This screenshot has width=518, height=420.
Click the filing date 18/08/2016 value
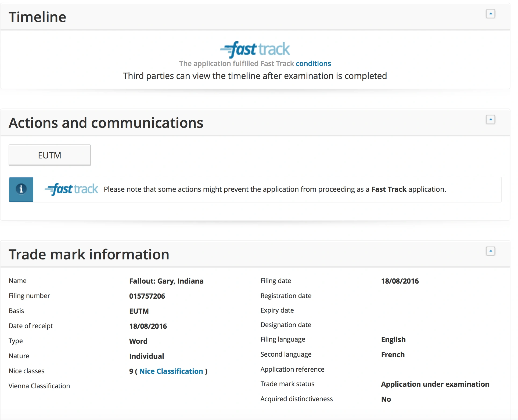point(400,281)
